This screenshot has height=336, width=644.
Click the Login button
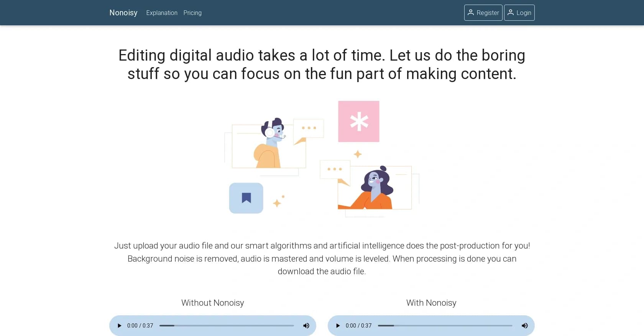(x=519, y=13)
